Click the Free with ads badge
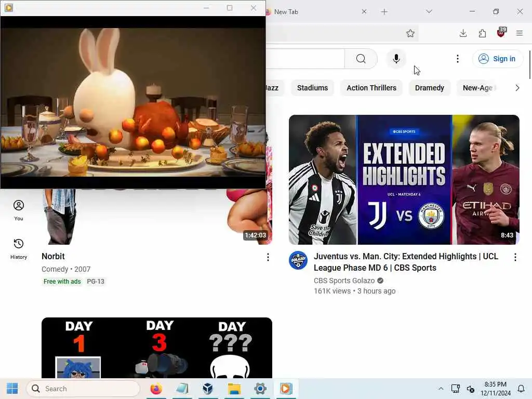 pyautogui.click(x=62, y=281)
